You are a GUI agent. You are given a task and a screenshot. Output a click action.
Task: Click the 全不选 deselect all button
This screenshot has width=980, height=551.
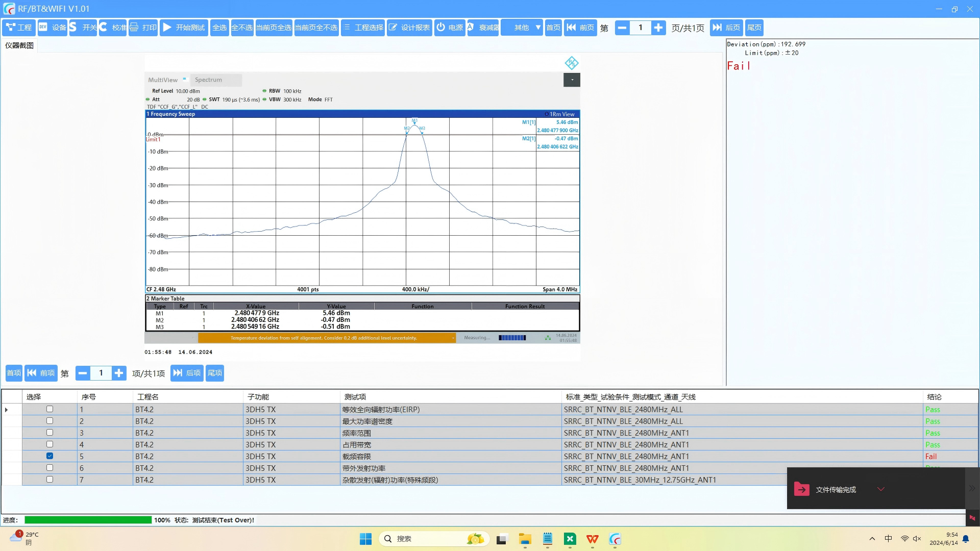coord(242,28)
